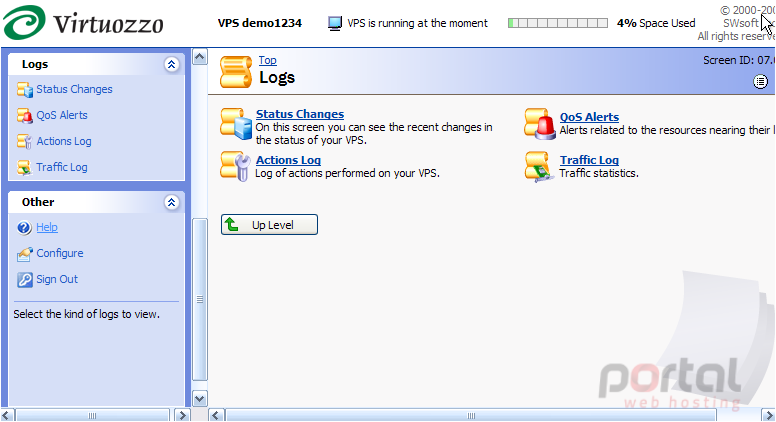Open the Help link in the sidebar
Image resolution: width=776 pixels, height=422 pixels.
click(x=47, y=228)
